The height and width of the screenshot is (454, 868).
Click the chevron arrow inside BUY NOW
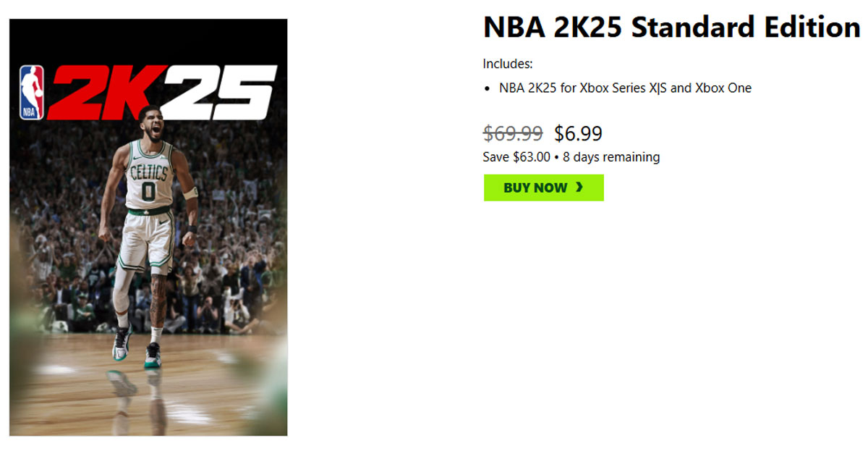pyautogui.click(x=579, y=188)
